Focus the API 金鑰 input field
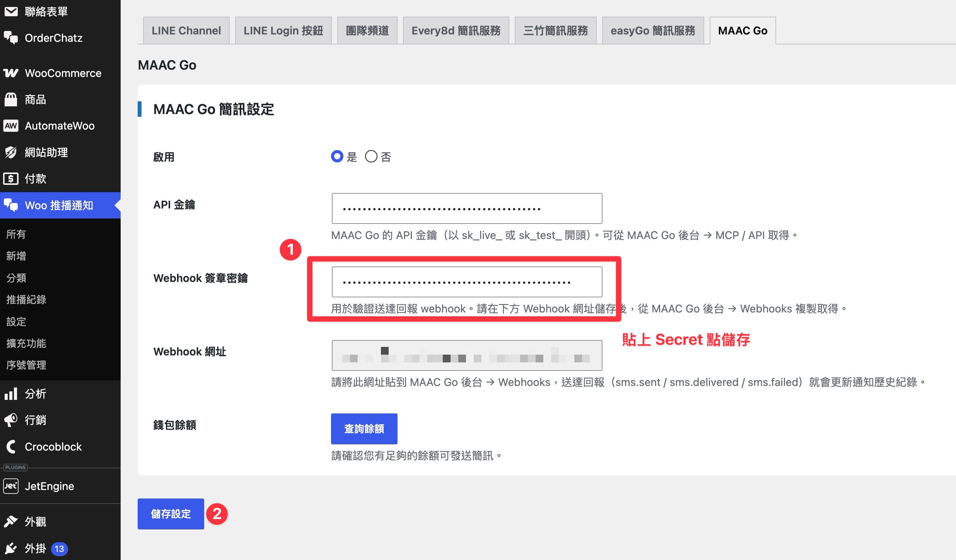Image resolution: width=956 pixels, height=560 pixels. 467,208
